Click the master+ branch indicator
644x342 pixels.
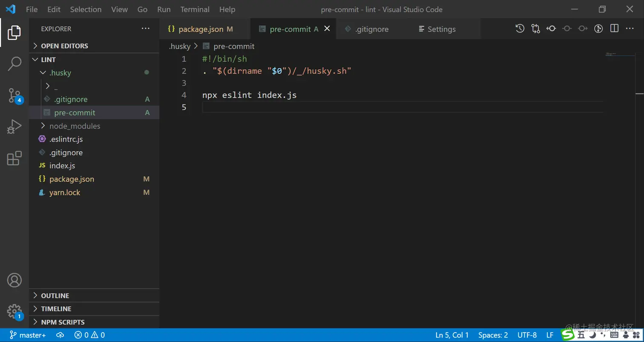(x=28, y=335)
